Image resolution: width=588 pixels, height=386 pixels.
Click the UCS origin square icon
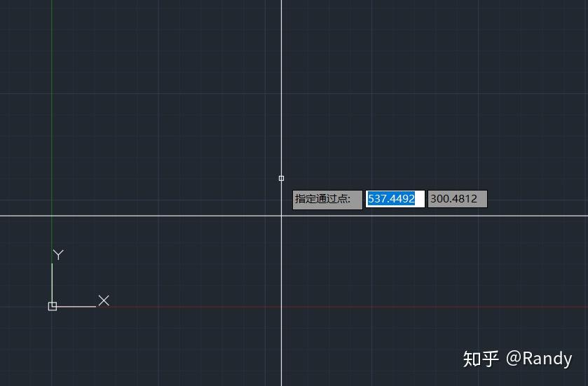pos(53,306)
